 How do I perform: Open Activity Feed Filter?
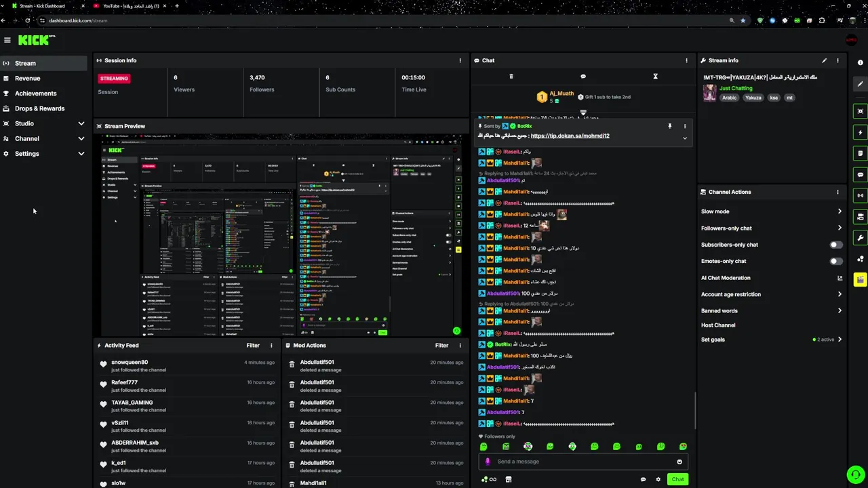tap(253, 346)
